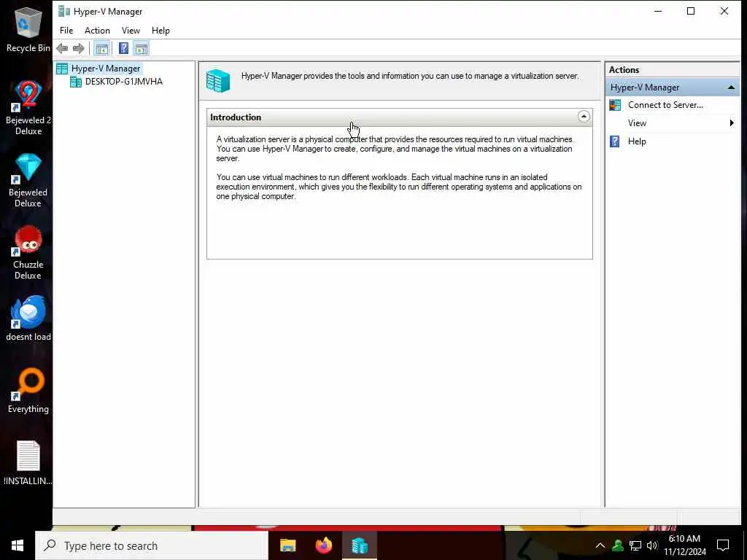747x560 pixels.
Task: Click the Connect to Server icon
Action: 615,105
